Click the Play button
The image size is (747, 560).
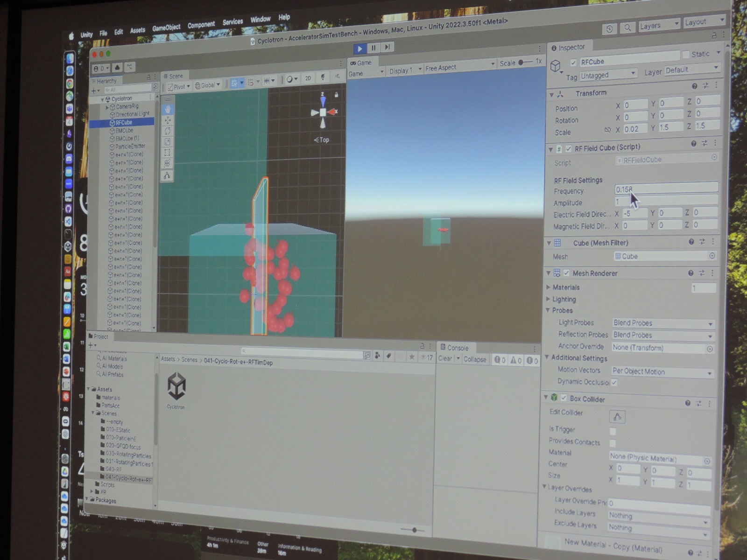tap(359, 48)
